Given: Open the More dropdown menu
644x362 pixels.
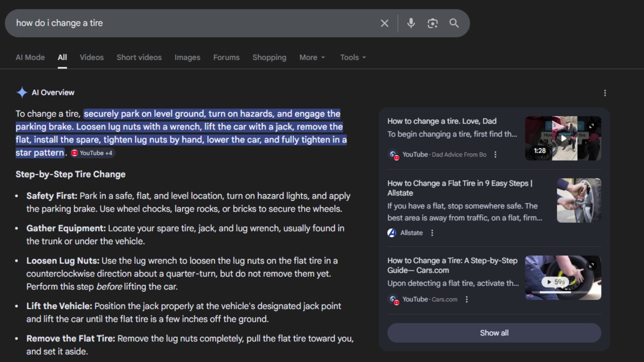Looking at the screenshot, I should coord(312,57).
